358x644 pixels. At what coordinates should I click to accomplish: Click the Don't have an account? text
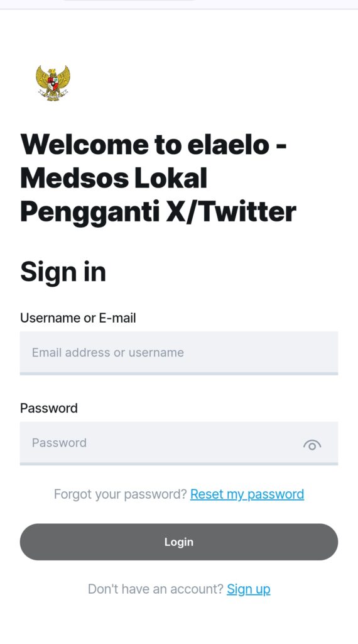[x=155, y=589]
